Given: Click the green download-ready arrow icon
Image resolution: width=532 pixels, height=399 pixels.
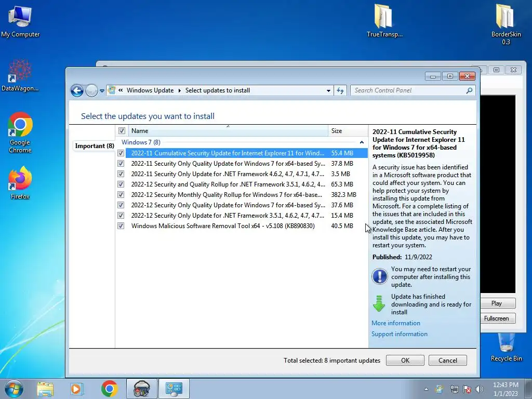Looking at the screenshot, I should (x=379, y=303).
